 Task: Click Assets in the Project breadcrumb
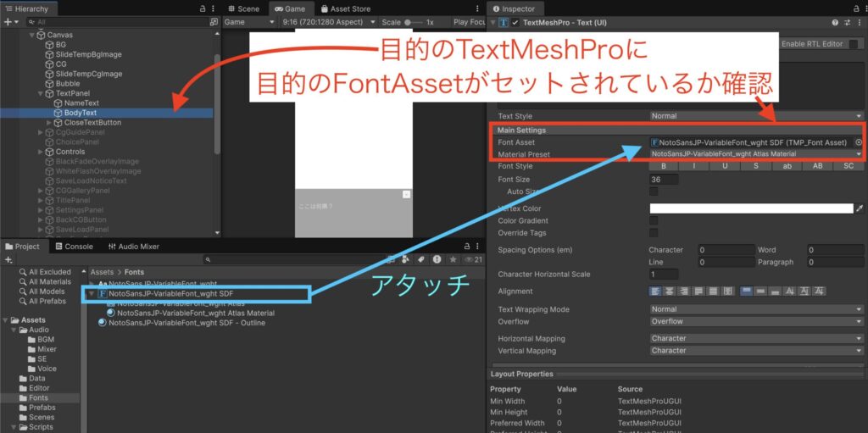point(102,272)
